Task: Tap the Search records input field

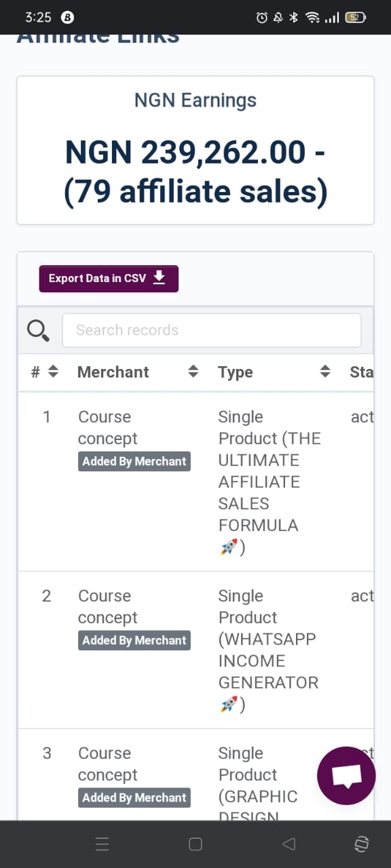Action: (x=211, y=330)
